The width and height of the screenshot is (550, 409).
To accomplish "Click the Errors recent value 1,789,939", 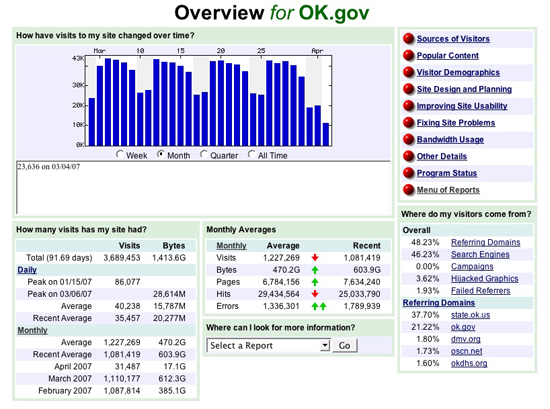I will pos(362,306).
